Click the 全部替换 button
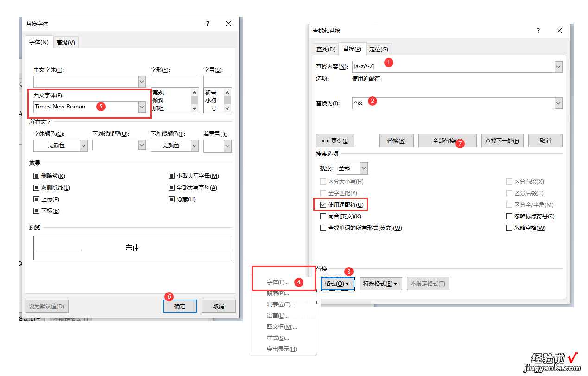This screenshot has height=376, width=588. point(448,141)
